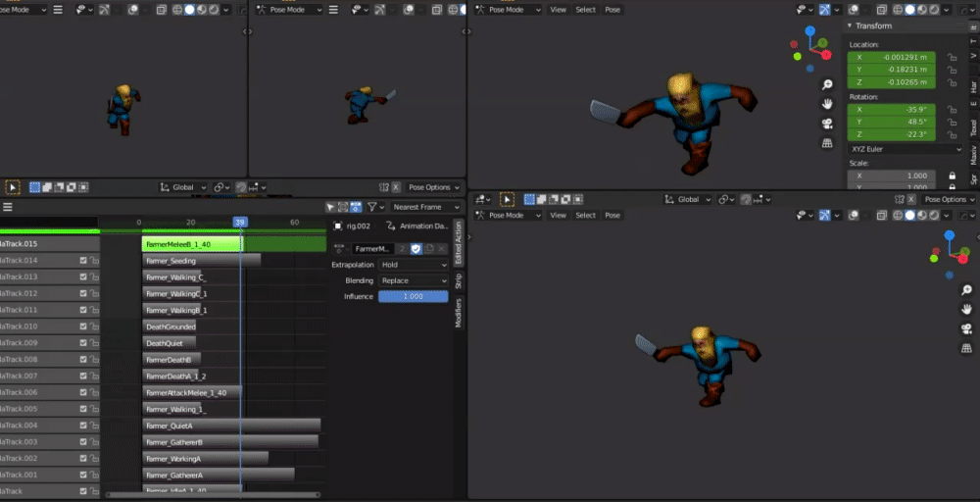Click the Location Z value field

(891, 82)
